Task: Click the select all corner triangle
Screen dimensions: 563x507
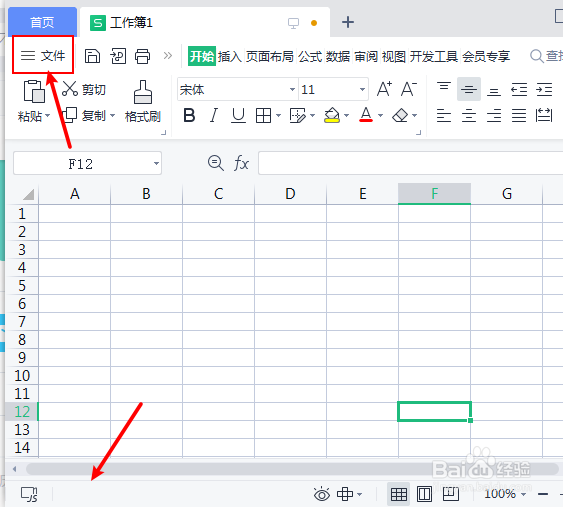Action: pyautogui.click(x=28, y=194)
